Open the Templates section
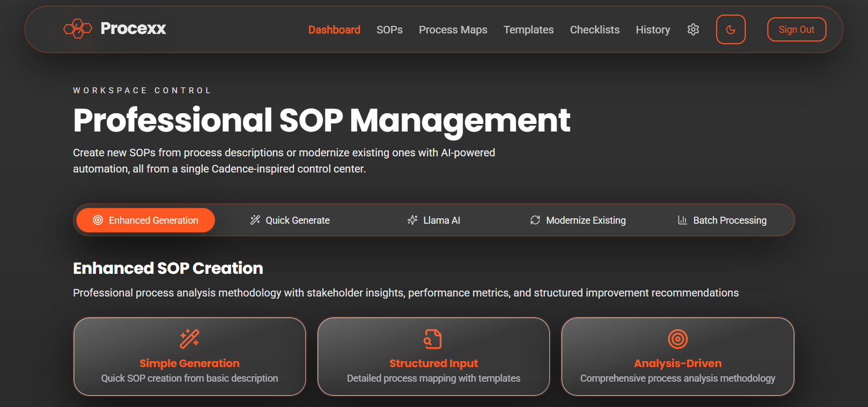 coord(528,30)
